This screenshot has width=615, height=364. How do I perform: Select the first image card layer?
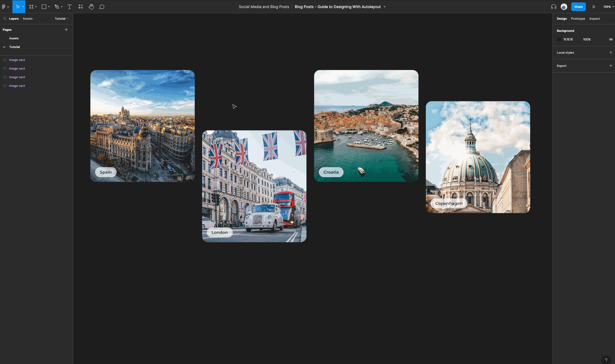(x=36, y=60)
